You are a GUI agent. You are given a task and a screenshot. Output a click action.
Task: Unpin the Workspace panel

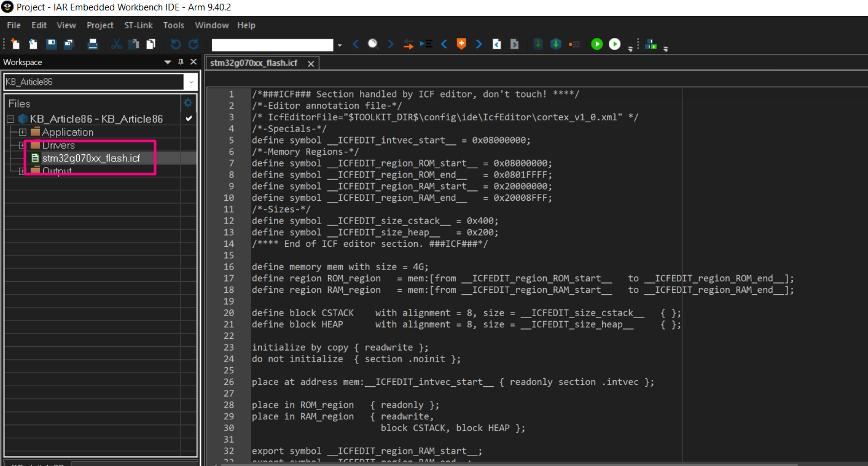(180, 61)
